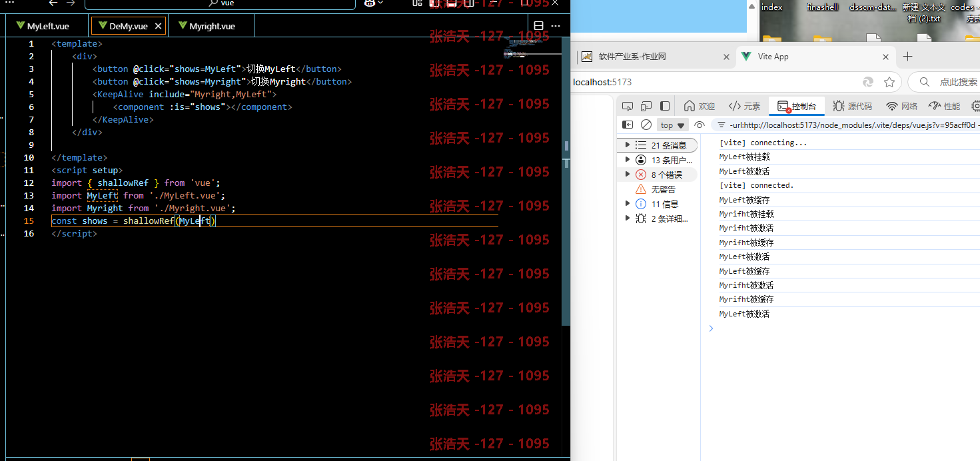
Task: Toggle the console sidebar visibility
Action: (x=628, y=125)
